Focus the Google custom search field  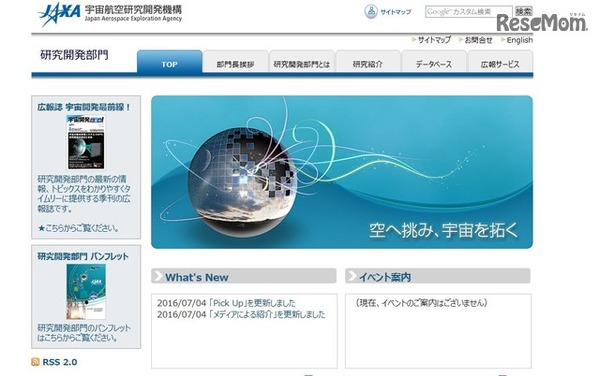(x=468, y=12)
